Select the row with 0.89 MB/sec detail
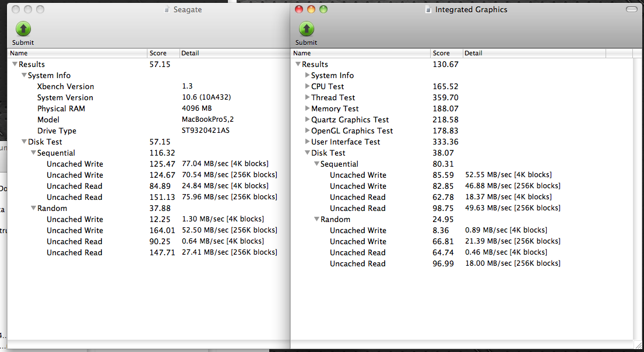Image resolution: width=644 pixels, height=352 pixels. 462,230
